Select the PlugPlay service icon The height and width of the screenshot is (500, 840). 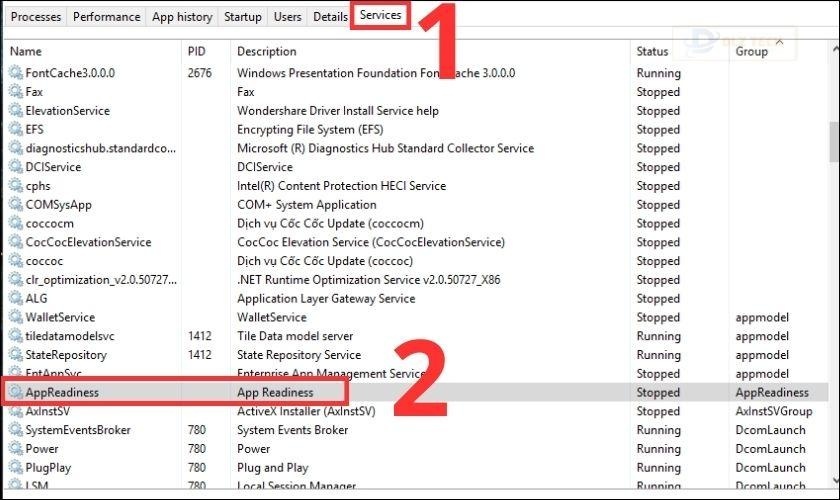pyautogui.click(x=15, y=468)
